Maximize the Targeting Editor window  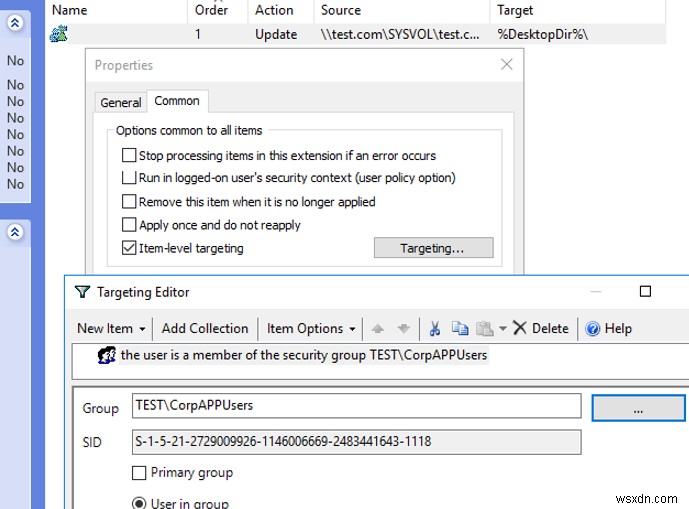645,291
